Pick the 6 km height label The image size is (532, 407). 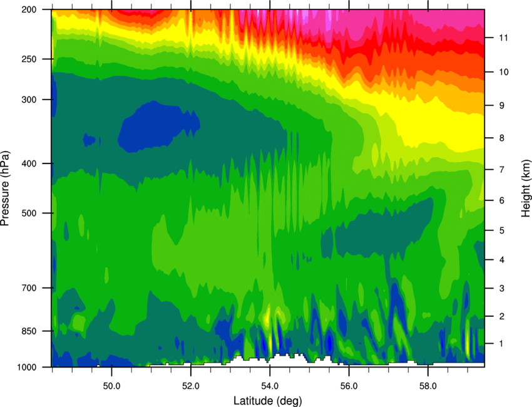(x=502, y=200)
